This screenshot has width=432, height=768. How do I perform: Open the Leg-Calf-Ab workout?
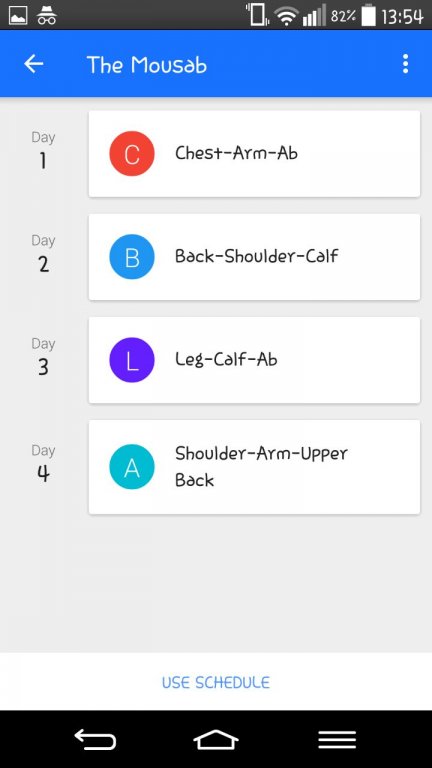(x=254, y=360)
